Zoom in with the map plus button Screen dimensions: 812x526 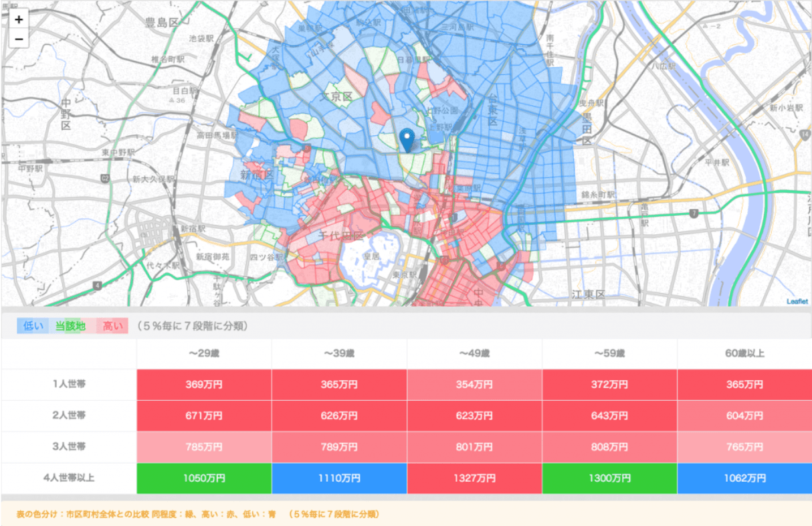coord(19,19)
